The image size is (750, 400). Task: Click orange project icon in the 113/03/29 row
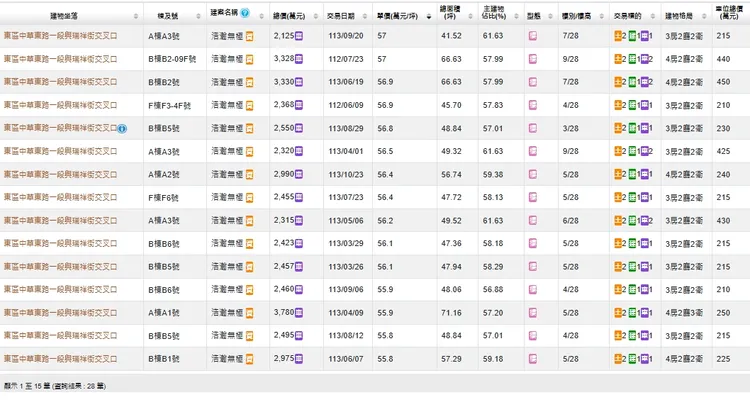(250, 244)
